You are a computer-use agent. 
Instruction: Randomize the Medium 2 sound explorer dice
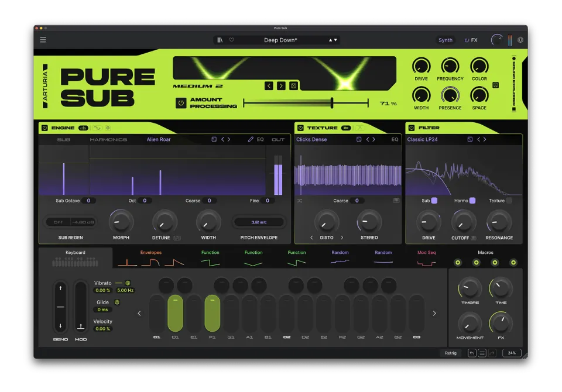click(x=293, y=85)
